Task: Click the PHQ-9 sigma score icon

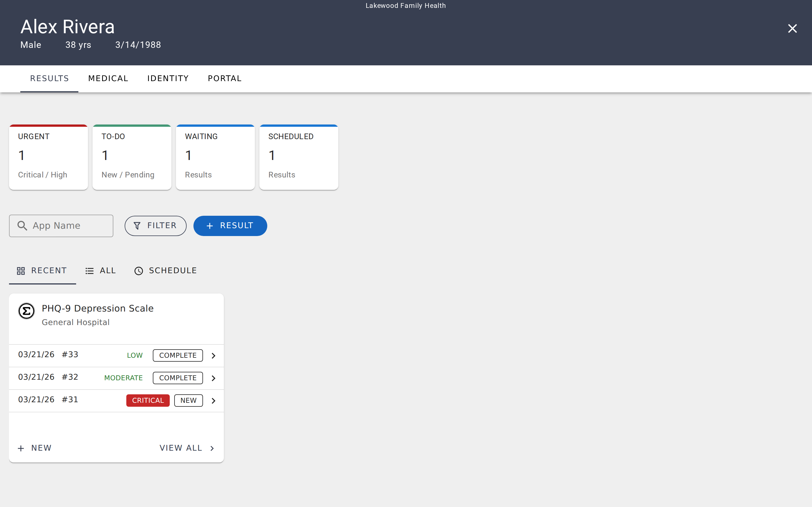Action: click(x=26, y=311)
